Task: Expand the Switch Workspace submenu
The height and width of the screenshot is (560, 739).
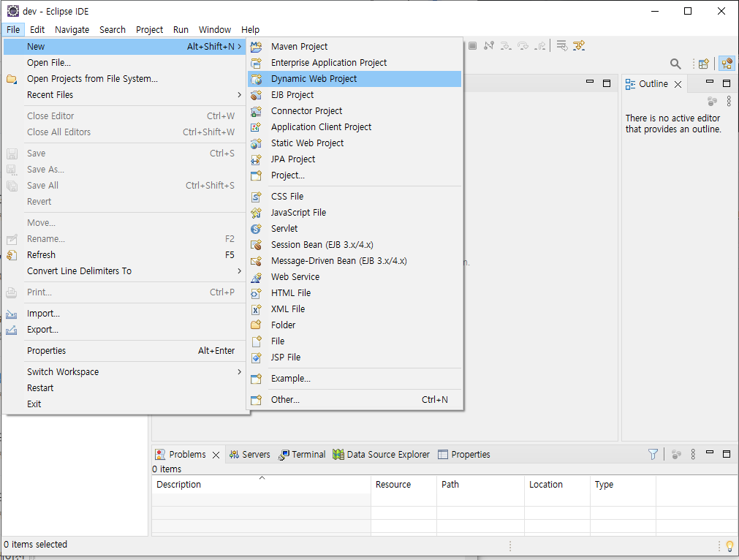Action: (240, 372)
